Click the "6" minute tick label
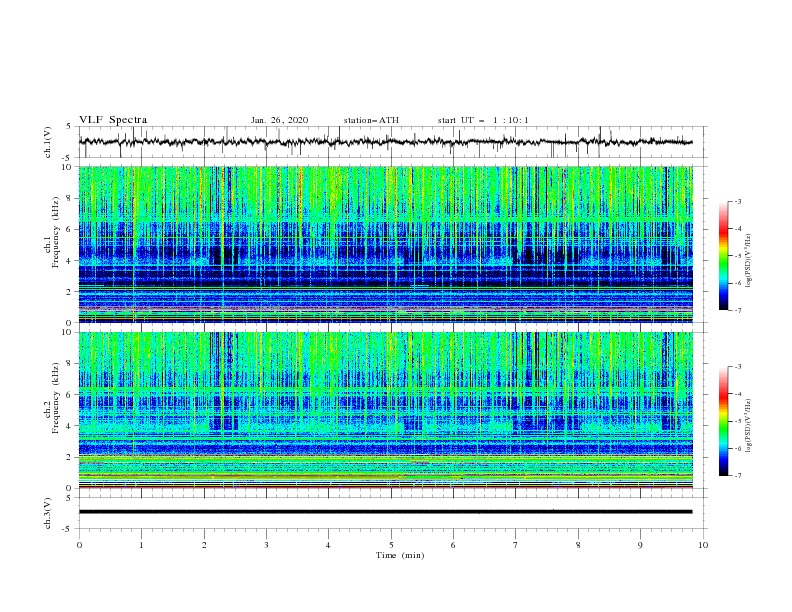Viewport: 792px width, 612px height. (x=453, y=545)
